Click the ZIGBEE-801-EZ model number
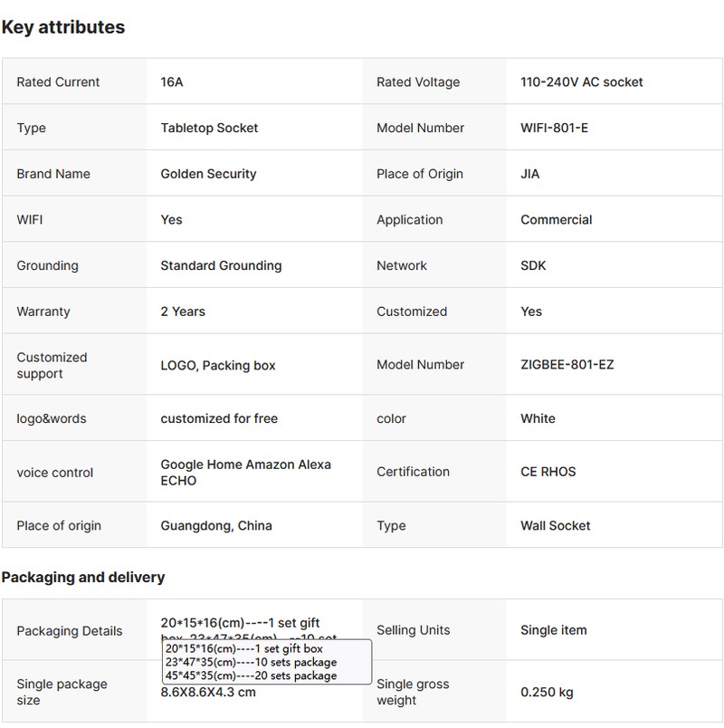Viewport: 724px width, 728px height. (567, 365)
